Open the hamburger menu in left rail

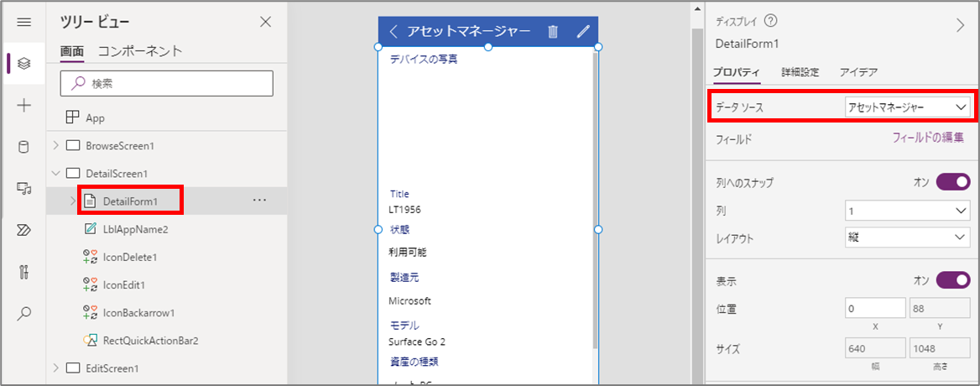point(23,23)
